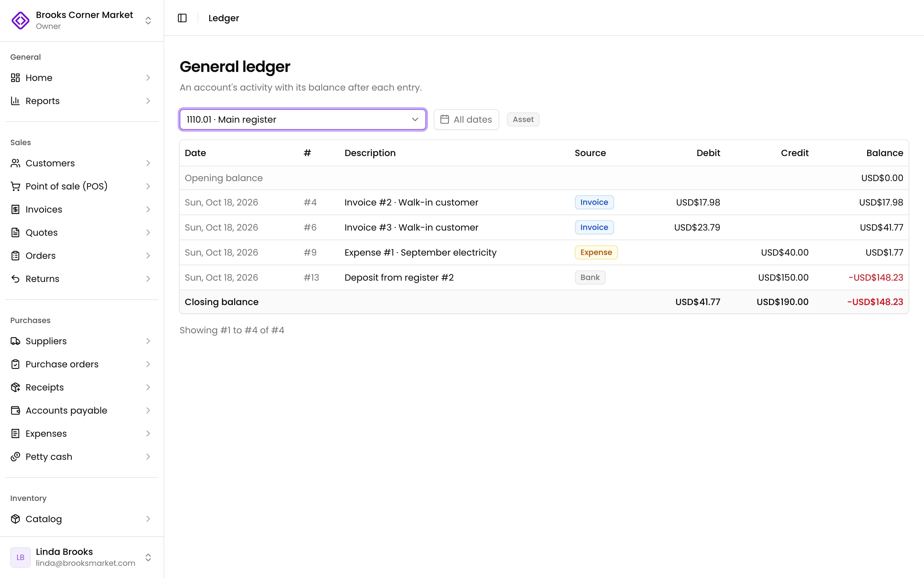
Task: Click the Invoice badge on Invoice #3 row
Action: tap(594, 227)
